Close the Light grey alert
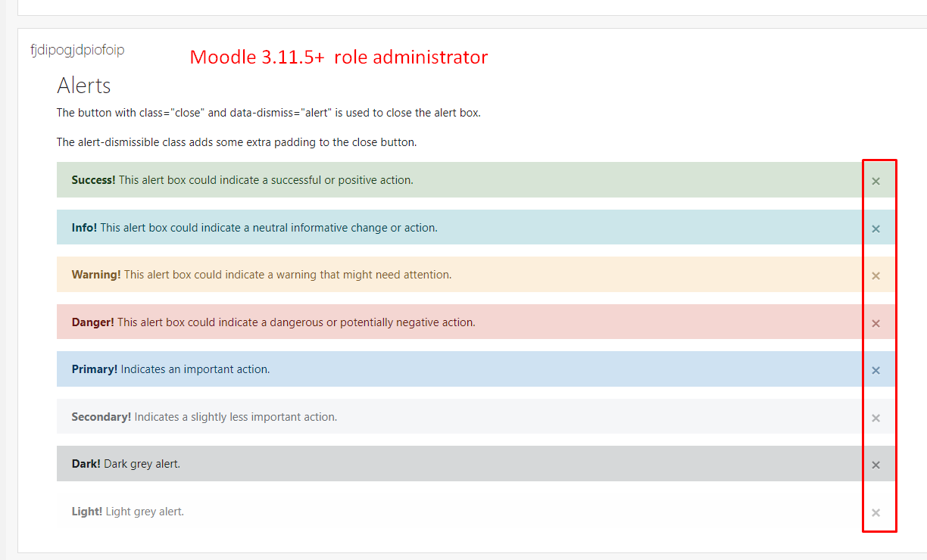 click(x=875, y=512)
